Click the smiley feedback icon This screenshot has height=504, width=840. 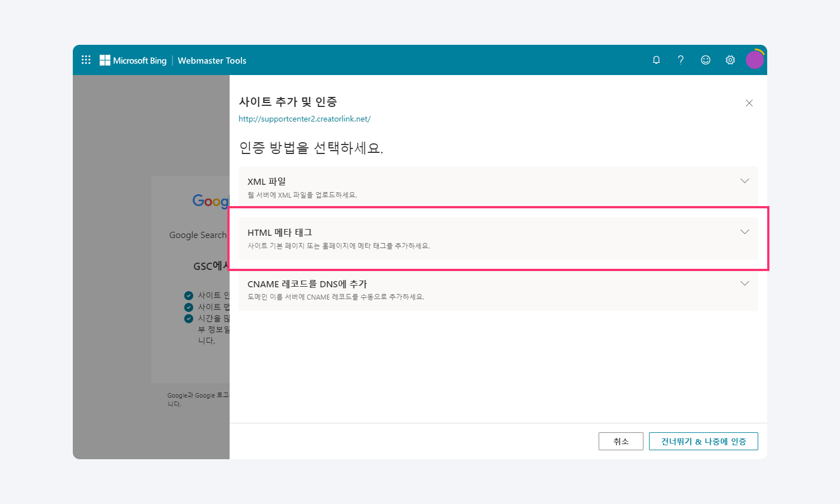(x=706, y=60)
